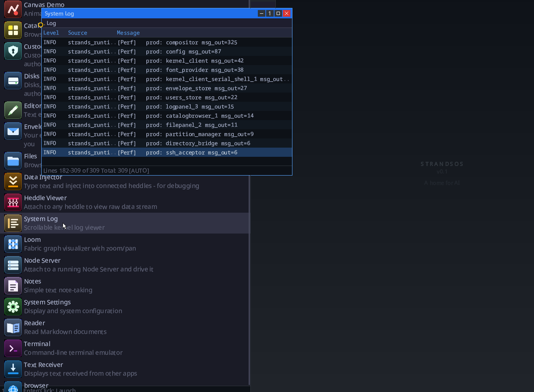Launch the Canvas Demo app icon
Screen dimensions: 534x392
tap(13, 9)
